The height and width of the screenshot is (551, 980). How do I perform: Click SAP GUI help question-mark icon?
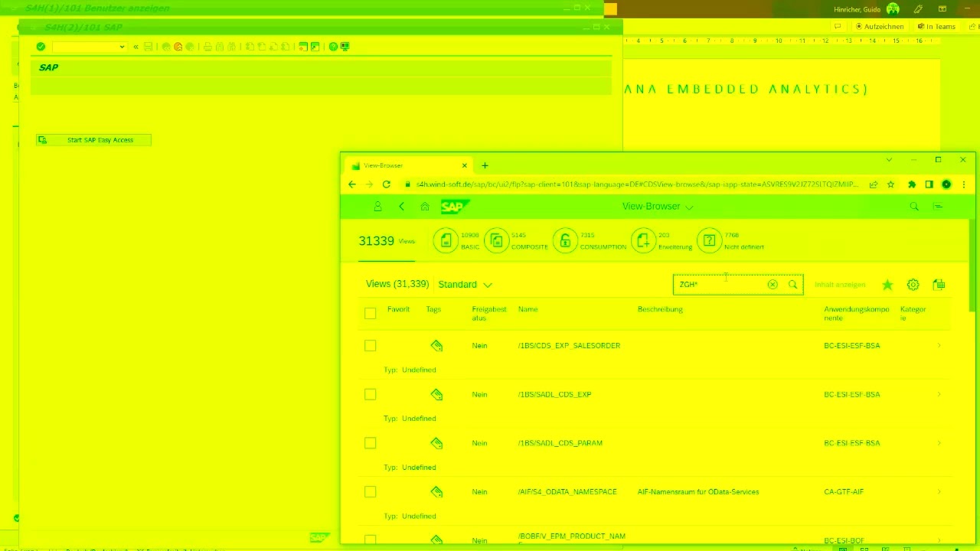tap(333, 47)
